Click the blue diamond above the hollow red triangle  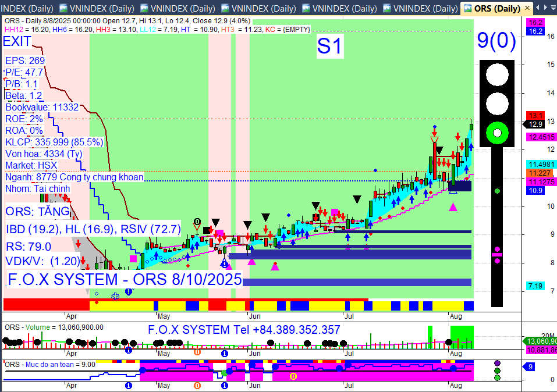pos(434,127)
